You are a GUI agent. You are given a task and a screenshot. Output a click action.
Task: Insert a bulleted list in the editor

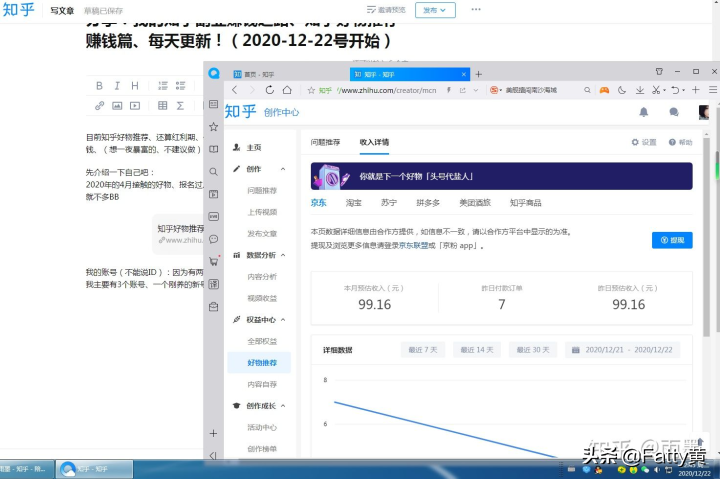coord(180,85)
